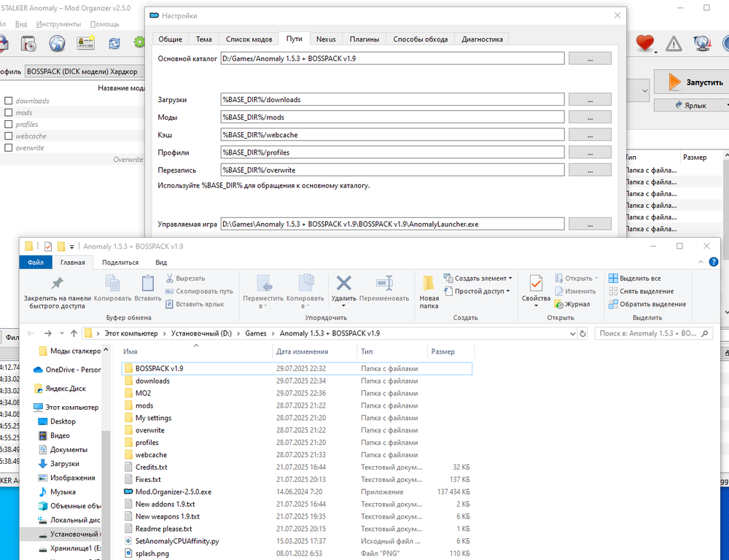Toggle the downloads mod checkbox
Screen dimensions: 729x560
pos(9,101)
